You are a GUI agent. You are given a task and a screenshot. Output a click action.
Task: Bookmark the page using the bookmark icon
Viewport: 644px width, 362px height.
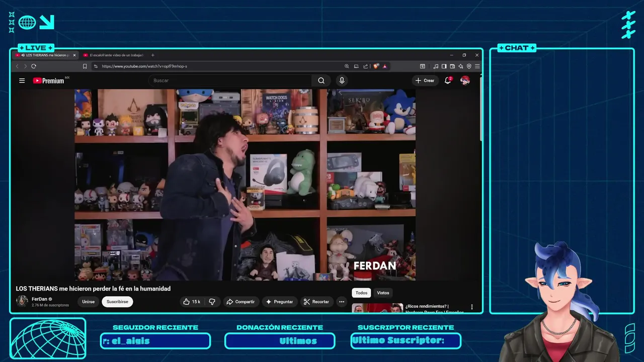85,66
